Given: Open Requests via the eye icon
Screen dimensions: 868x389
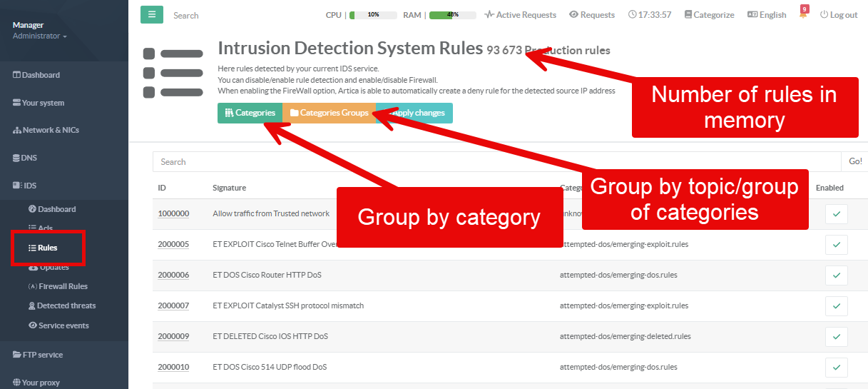Looking at the screenshot, I should (x=573, y=14).
